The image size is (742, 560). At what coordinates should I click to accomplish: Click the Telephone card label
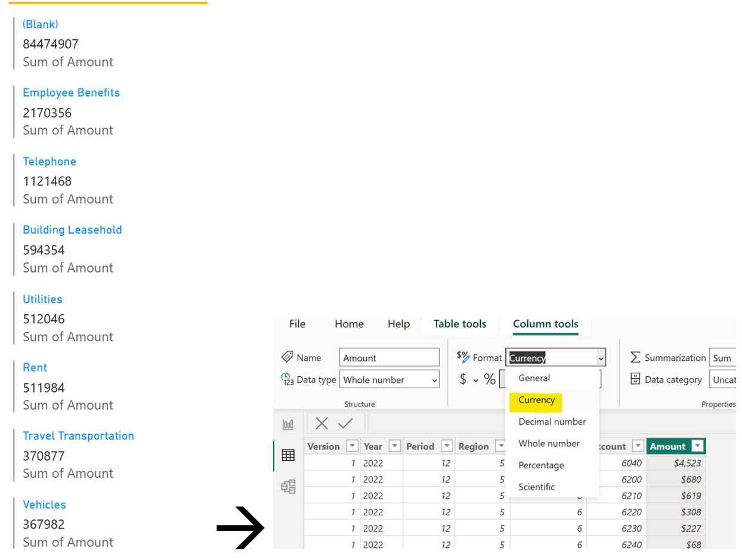point(50,162)
